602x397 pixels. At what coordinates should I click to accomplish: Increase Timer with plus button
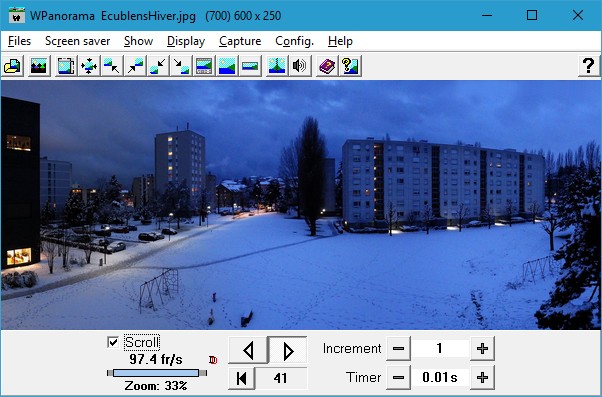pos(482,377)
